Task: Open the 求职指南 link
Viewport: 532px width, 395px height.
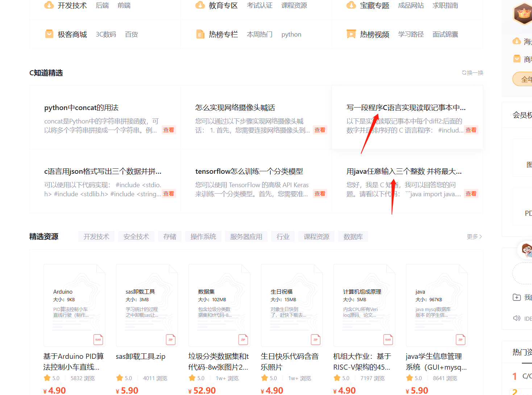Action: click(445, 5)
